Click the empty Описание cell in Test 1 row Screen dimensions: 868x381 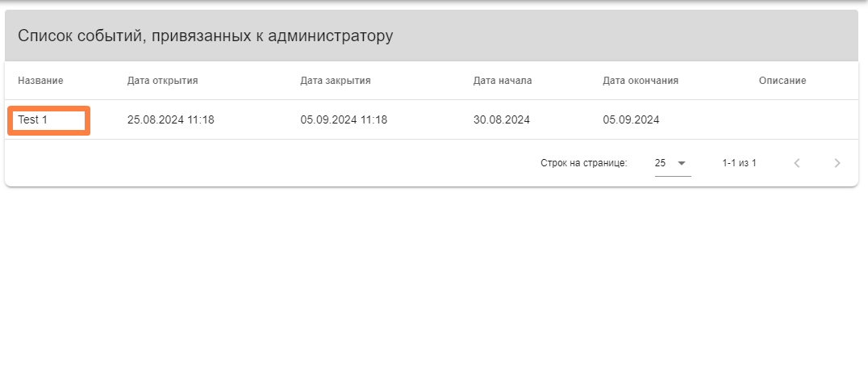click(802, 119)
